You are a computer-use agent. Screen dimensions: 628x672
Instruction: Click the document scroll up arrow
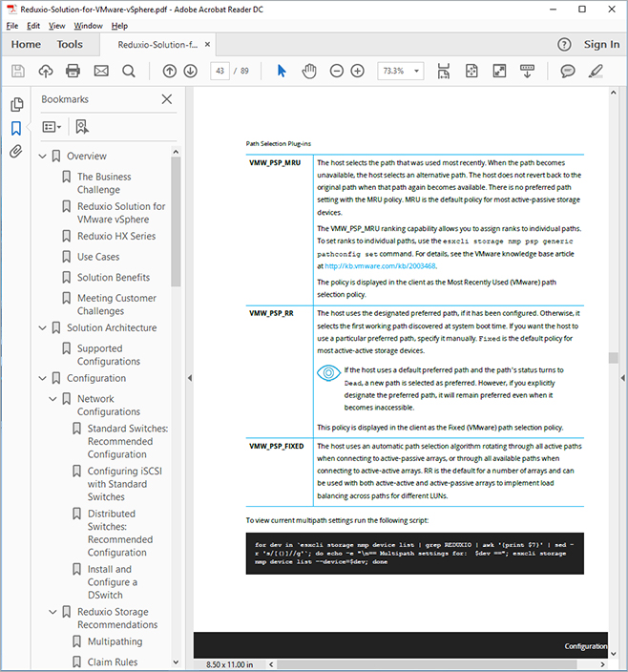(x=614, y=93)
